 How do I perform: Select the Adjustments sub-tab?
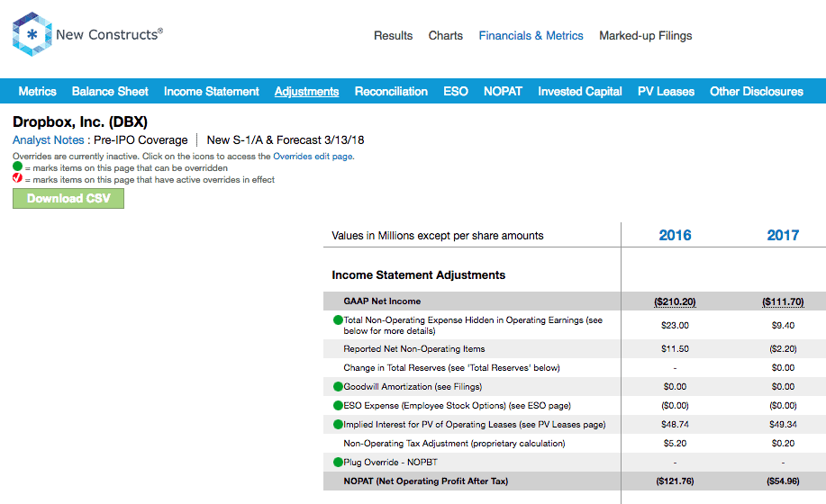click(x=306, y=92)
